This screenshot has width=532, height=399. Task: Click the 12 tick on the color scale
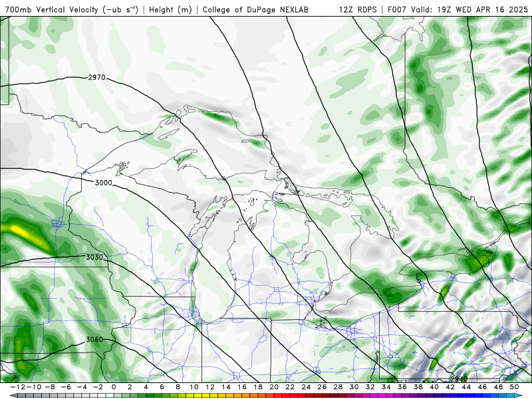[210, 387]
